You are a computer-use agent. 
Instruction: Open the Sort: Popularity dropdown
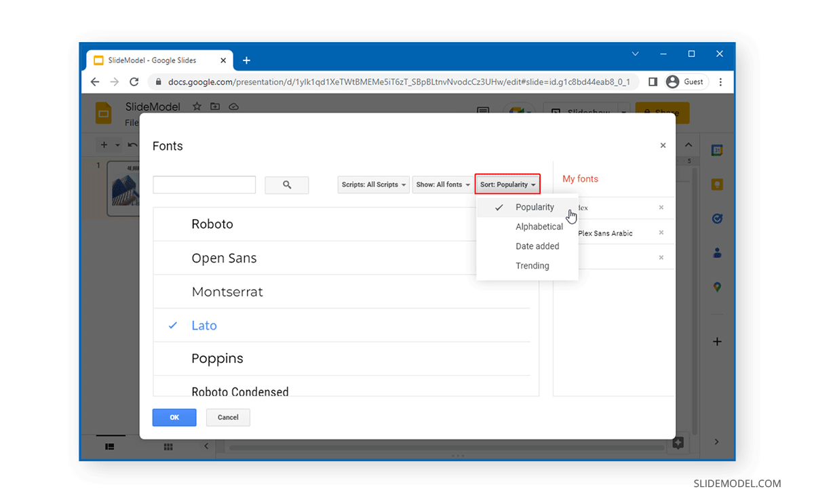(507, 184)
